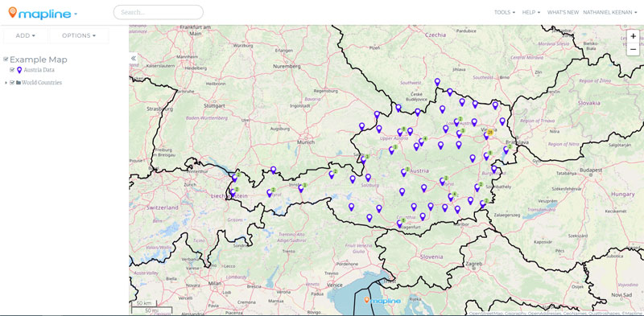Select the pin near Klagenfurt
Image resolution: width=644 pixels, height=316 pixels.
pyautogui.click(x=398, y=224)
